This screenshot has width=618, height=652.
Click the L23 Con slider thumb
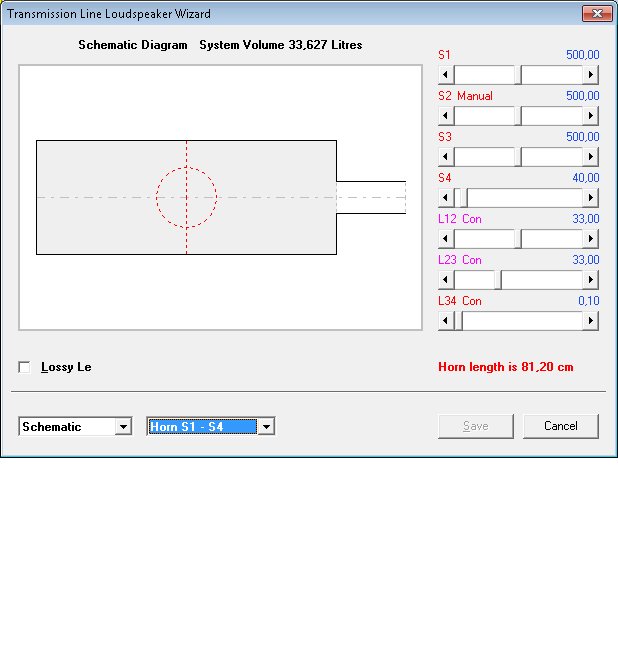pyautogui.click(x=498, y=280)
